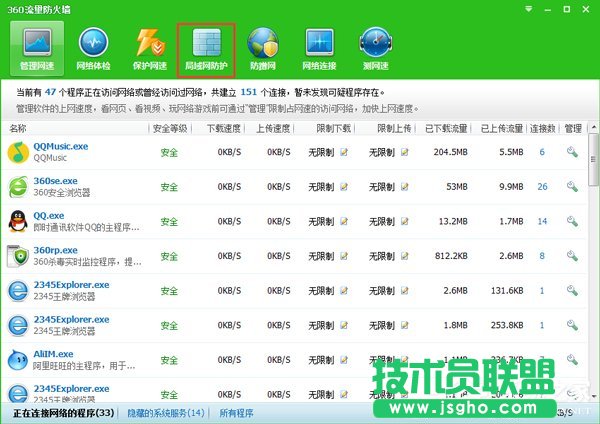Open QQMusic.exe program link
Viewport: 600px width, 424px height.
click(60, 146)
